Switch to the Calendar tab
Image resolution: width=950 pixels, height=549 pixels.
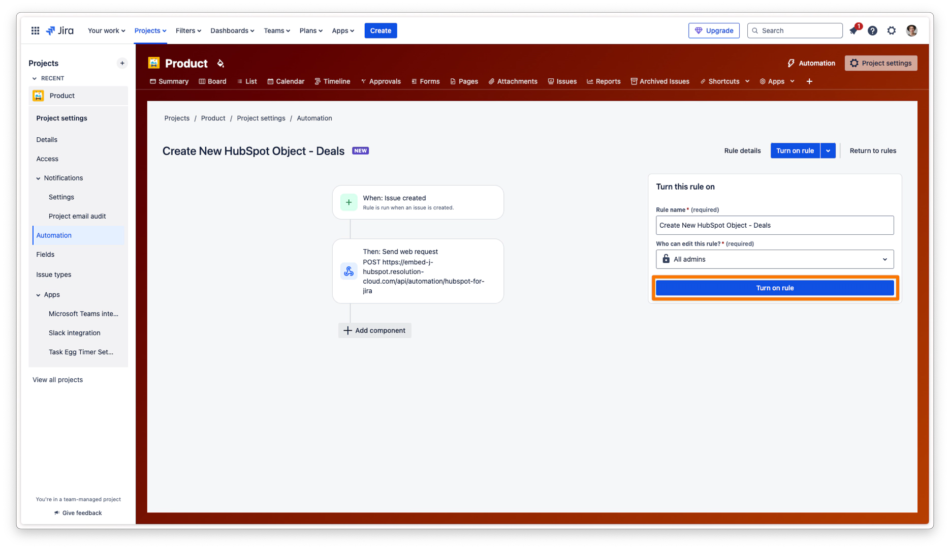pos(286,81)
